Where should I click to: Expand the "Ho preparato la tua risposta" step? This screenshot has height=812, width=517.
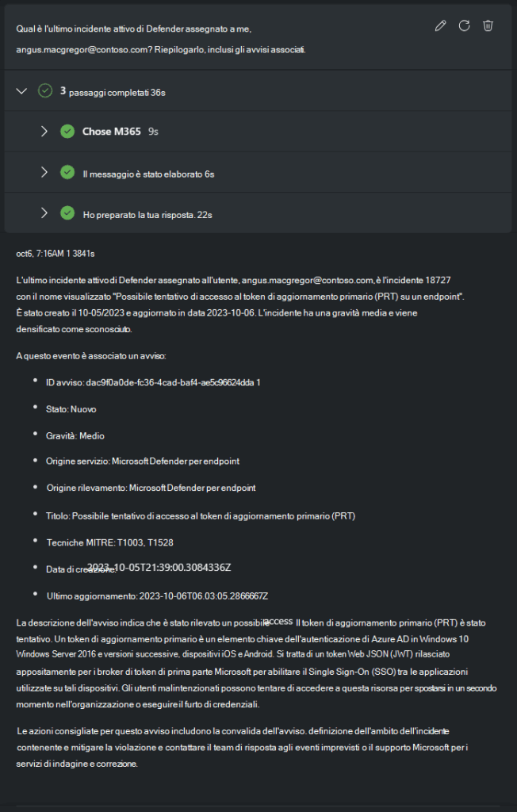[45, 214]
